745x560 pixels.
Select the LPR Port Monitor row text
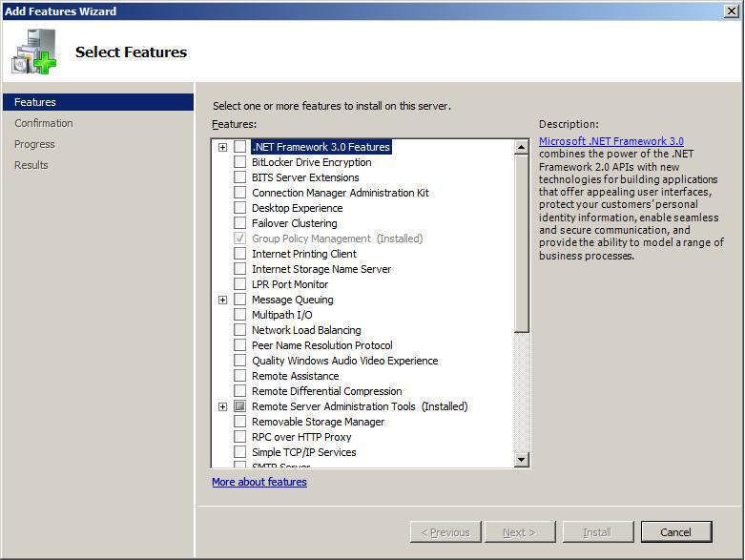(x=290, y=284)
